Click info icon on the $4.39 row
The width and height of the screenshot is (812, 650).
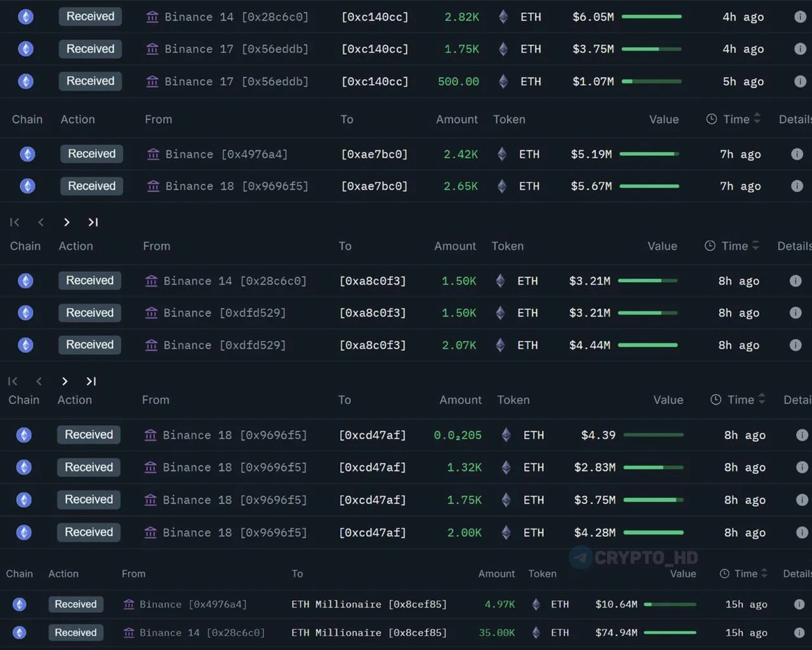[802, 435]
